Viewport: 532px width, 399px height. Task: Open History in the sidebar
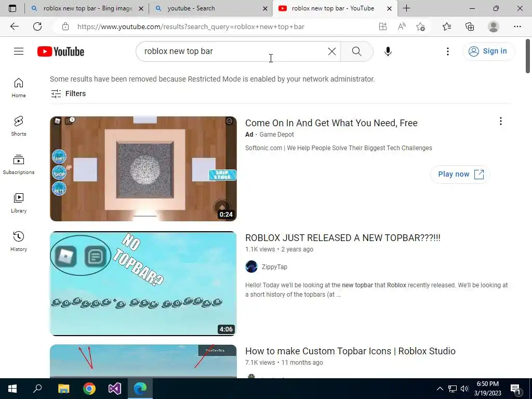tap(19, 241)
